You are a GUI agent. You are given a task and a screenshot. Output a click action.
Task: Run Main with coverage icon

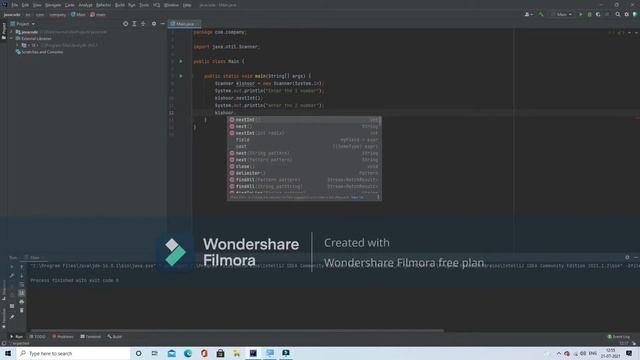click(x=598, y=14)
